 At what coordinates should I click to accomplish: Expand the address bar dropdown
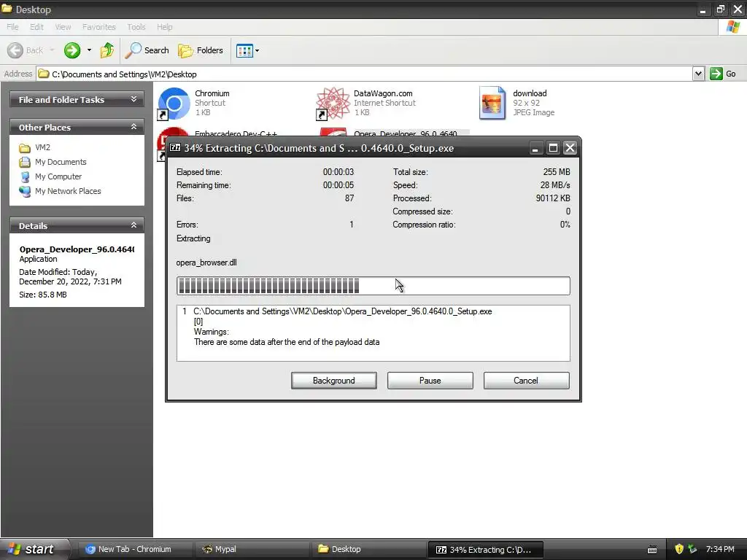click(x=698, y=74)
